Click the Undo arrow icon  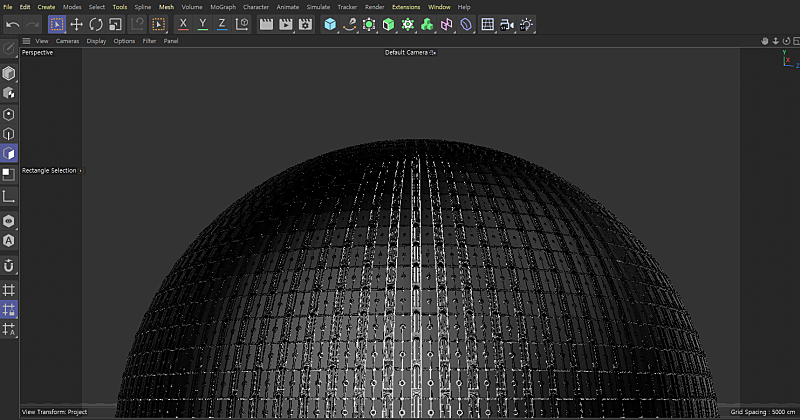12,24
